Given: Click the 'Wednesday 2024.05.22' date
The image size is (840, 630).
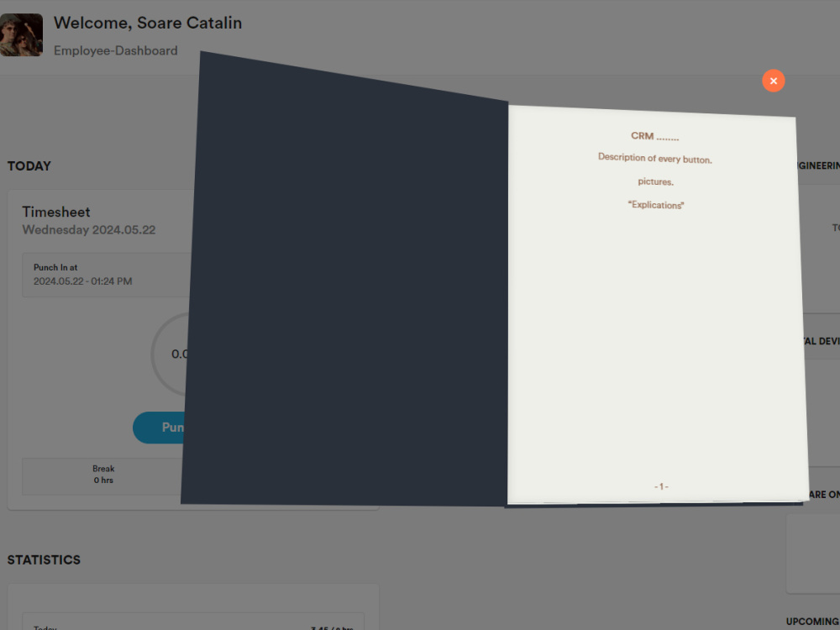Looking at the screenshot, I should click(x=88, y=230).
